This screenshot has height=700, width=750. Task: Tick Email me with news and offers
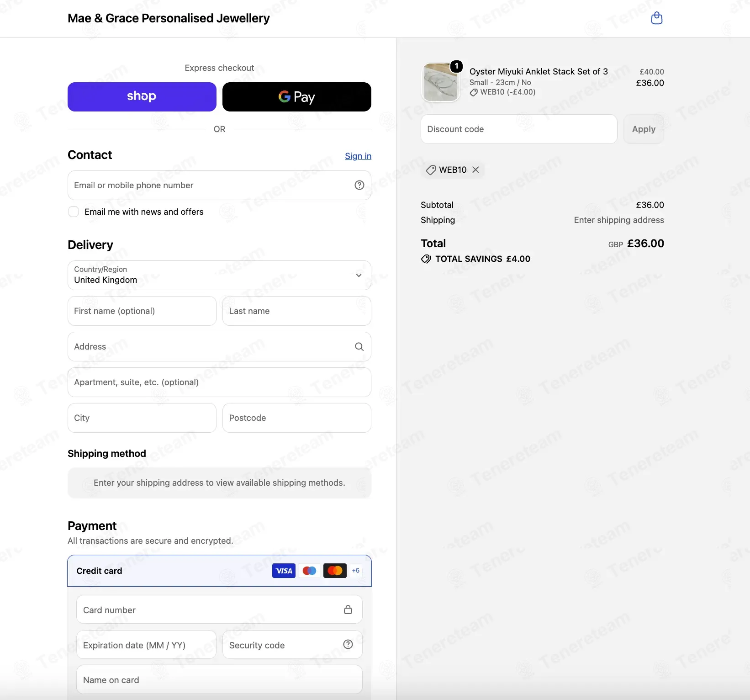point(74,212)
